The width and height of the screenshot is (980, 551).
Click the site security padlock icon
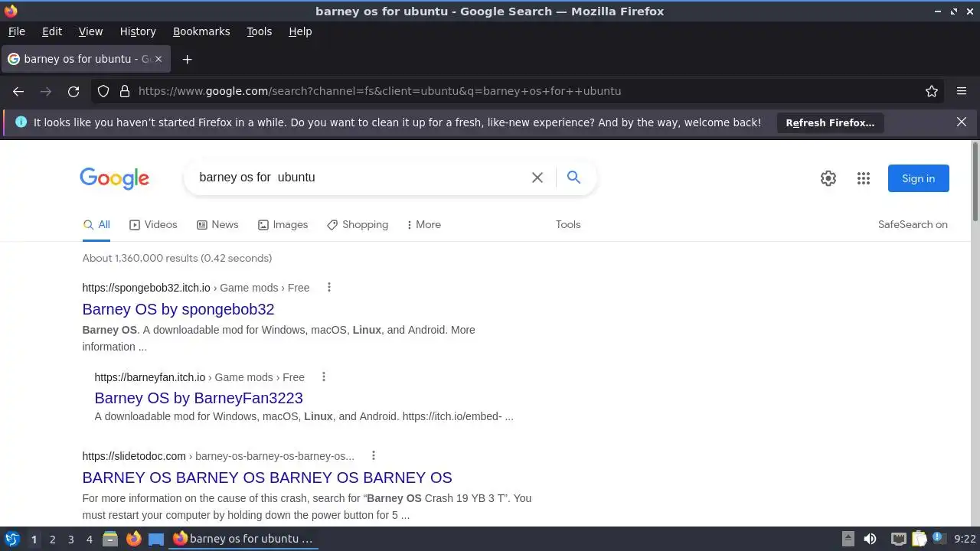124,91
